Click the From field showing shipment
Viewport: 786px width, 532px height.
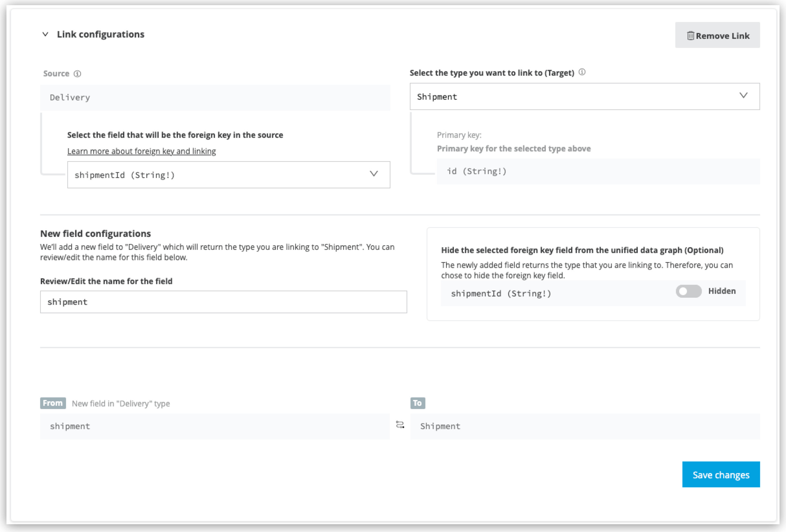point(215,426)
